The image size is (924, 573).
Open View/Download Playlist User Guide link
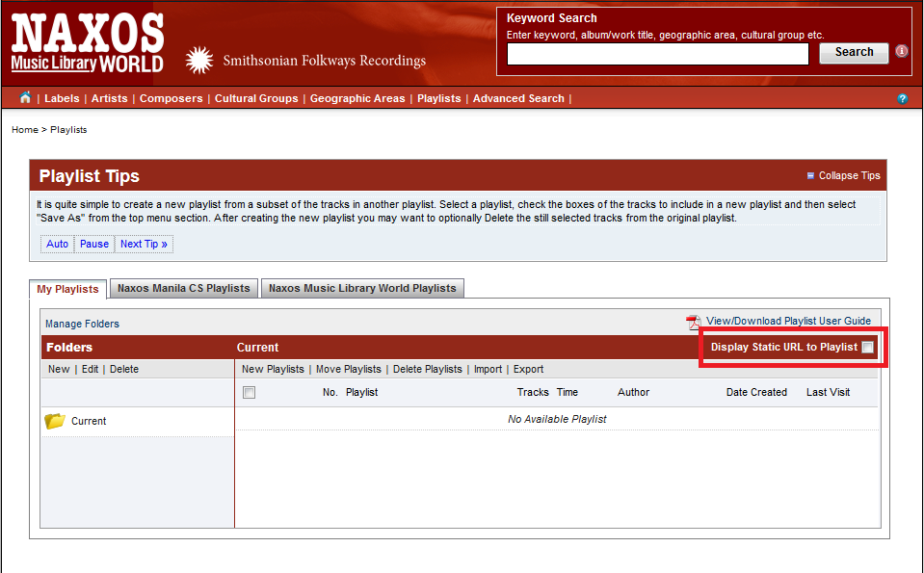[788, 321]
